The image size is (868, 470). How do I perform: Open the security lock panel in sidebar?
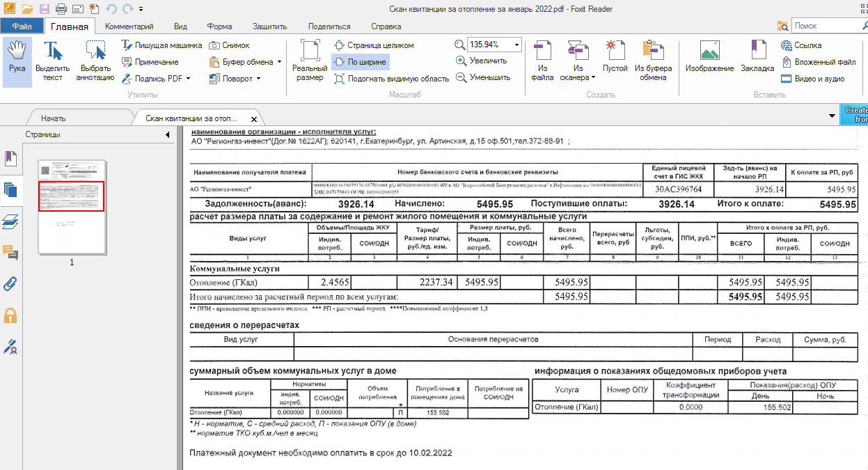(x=10, y=315)
